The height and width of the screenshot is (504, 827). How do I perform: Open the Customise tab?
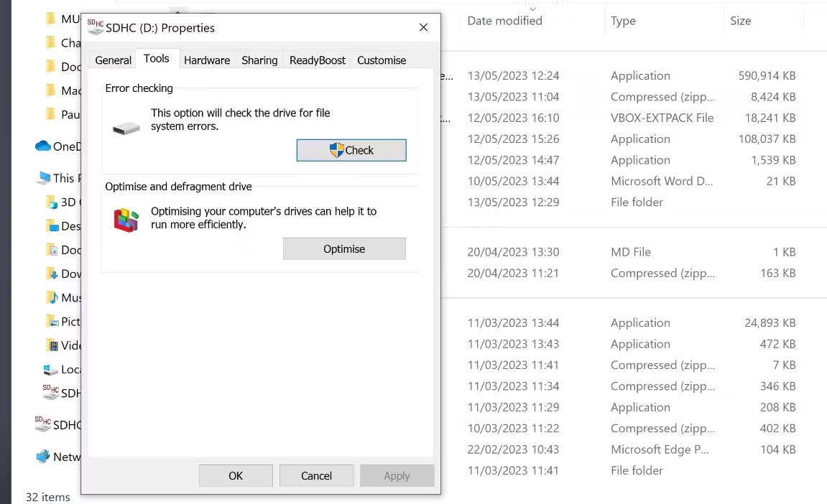[382, 60]
